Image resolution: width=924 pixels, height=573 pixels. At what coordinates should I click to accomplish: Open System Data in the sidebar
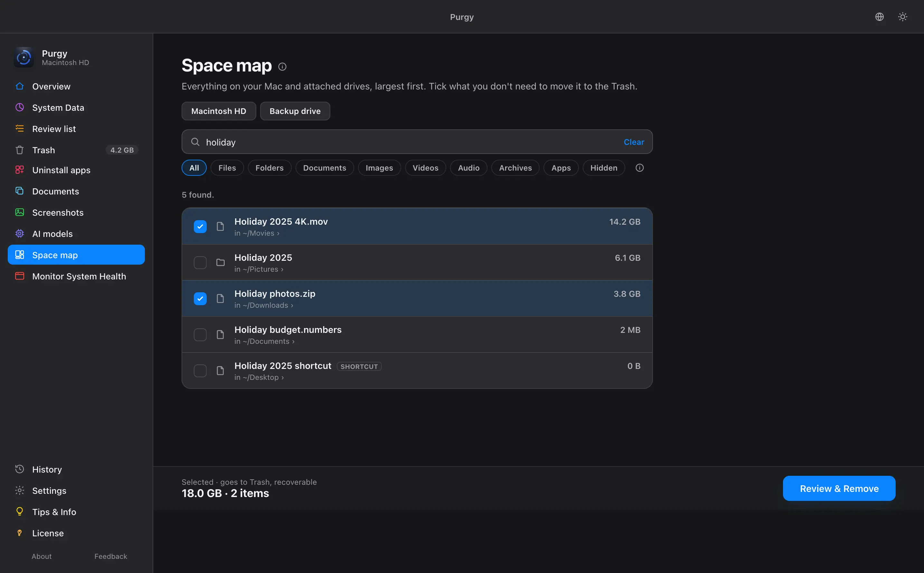click(x=76, y=108)
